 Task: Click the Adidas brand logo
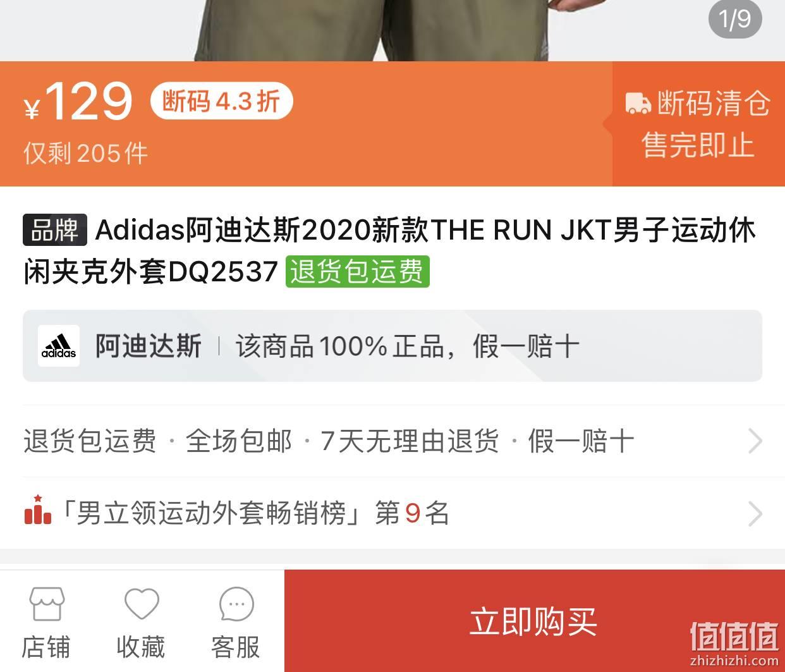59,346
